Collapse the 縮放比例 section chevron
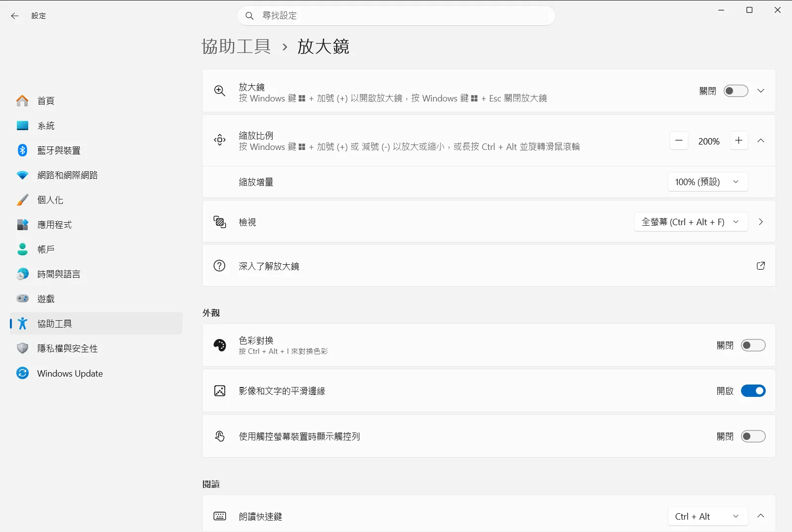Viewport: 792px width, 532px height. click(761, 141)
